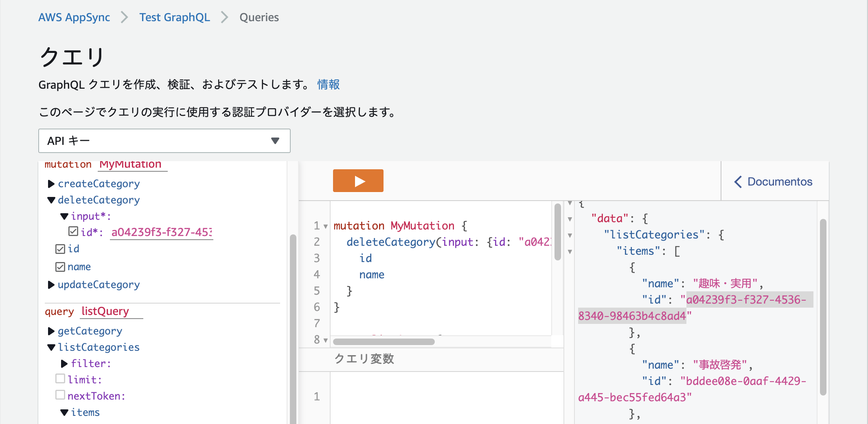Click the Documentos left chevron icon
The image size is (868, 424).
tap(738, 182)
